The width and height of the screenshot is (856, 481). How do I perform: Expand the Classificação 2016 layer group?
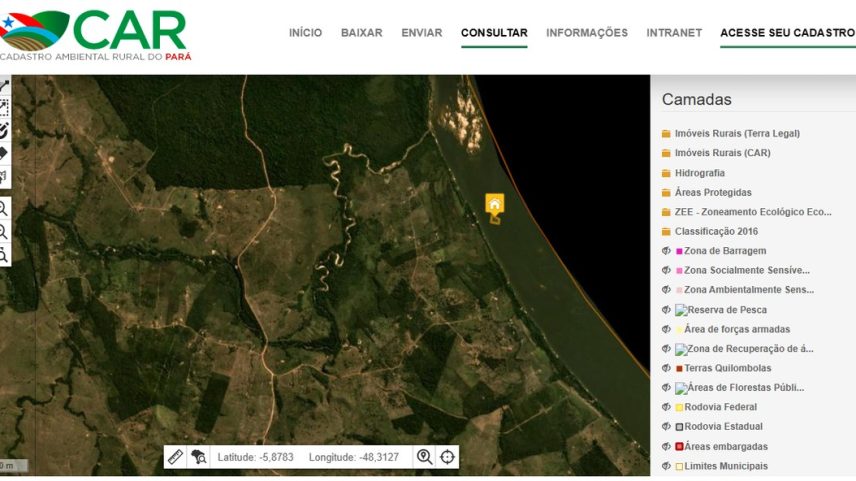coord(716,231)
